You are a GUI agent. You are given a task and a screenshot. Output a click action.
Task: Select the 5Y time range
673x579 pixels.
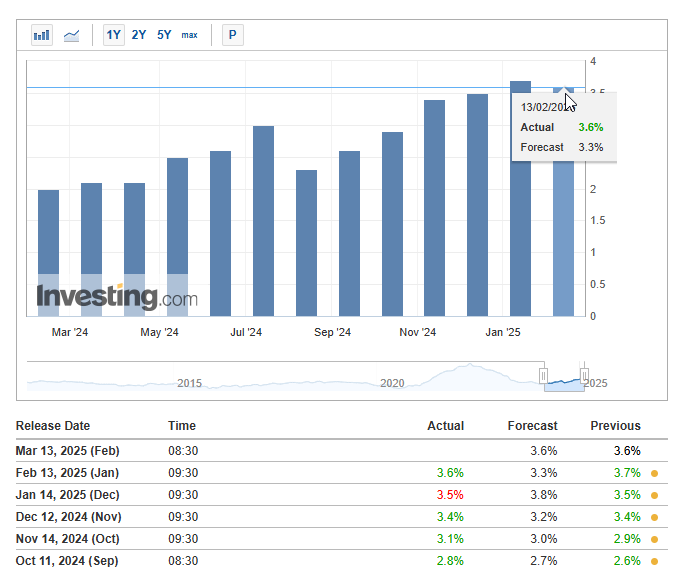tap(164, 35)
